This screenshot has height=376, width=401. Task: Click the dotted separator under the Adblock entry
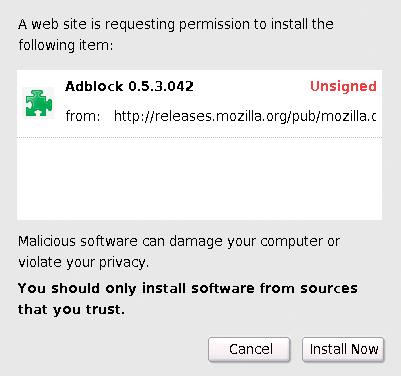coord(199,137)
